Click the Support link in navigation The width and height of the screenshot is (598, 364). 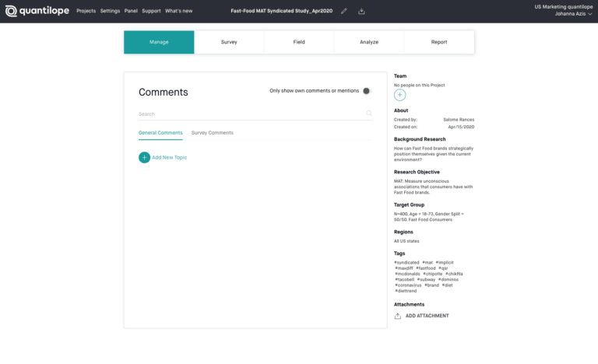tap(151, 11)
